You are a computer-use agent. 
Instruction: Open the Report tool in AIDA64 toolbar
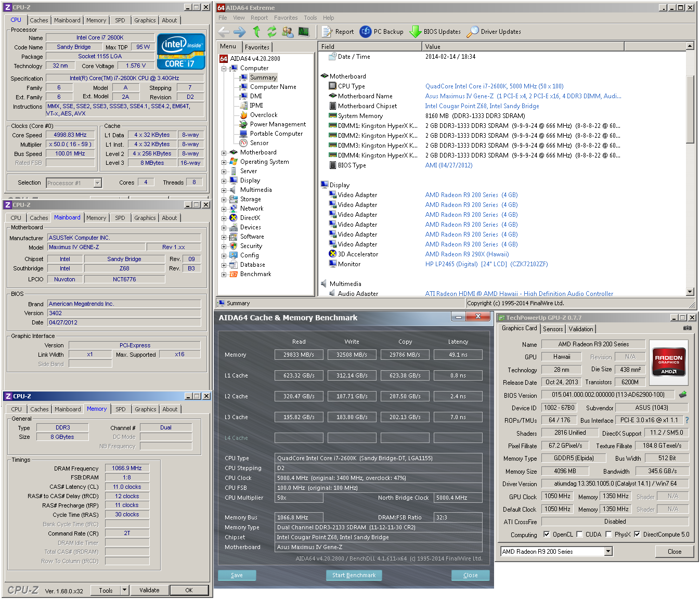click(338, 32)
